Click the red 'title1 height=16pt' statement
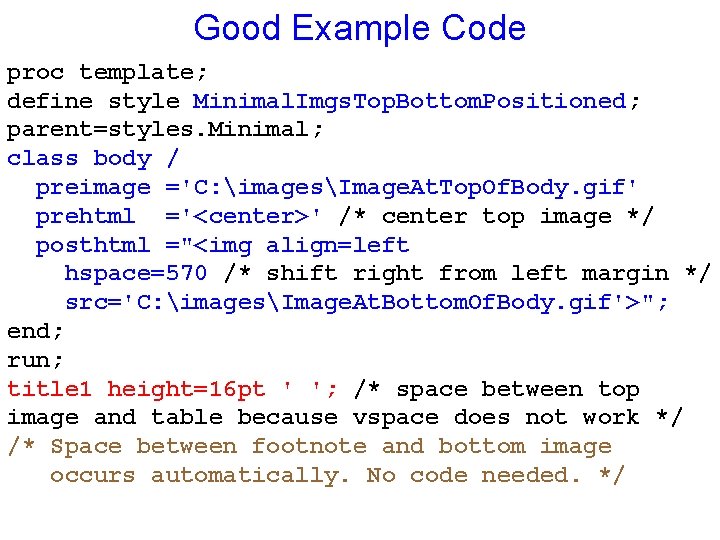 click(172, 389)
